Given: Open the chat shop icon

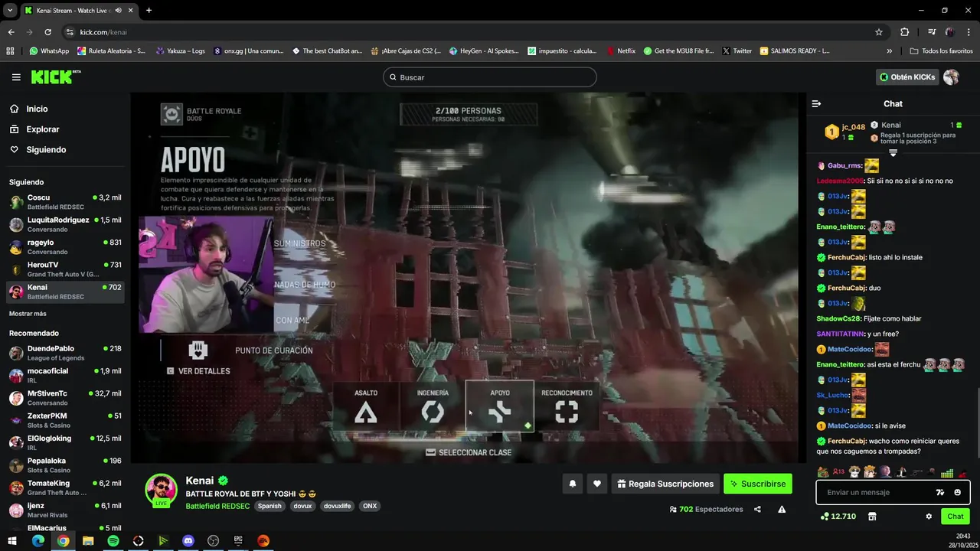Looking at the screenshot, I should click(871, 517).
